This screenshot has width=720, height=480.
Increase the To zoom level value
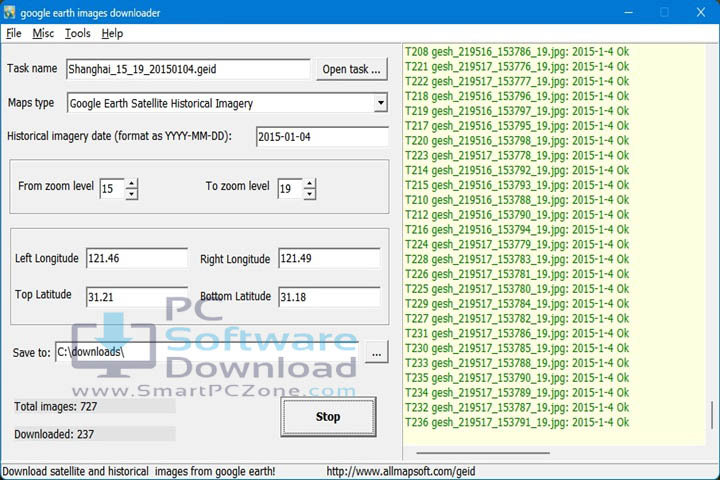(x=310, y=184)
